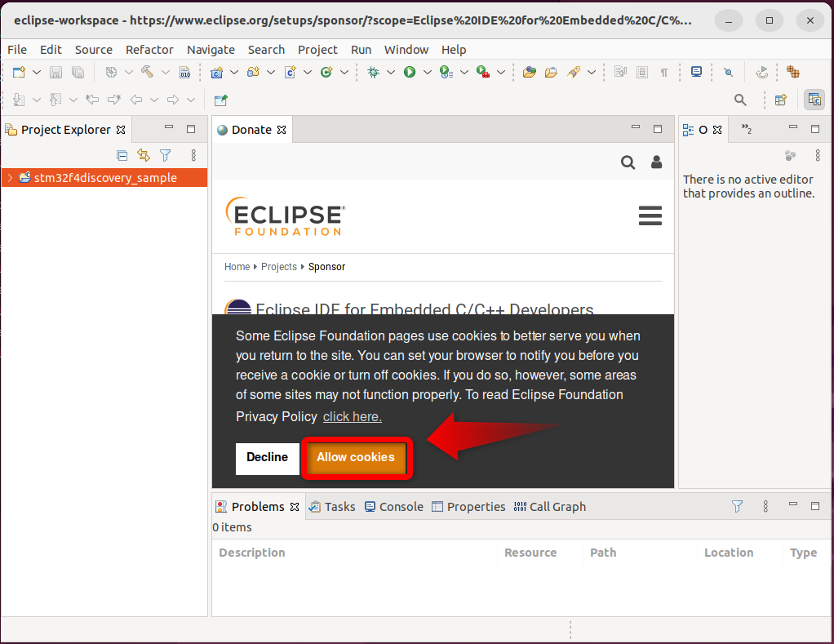The image size is (834, 644).
Task: Click the Allow cookies button
Action: [x=356, y=457]
